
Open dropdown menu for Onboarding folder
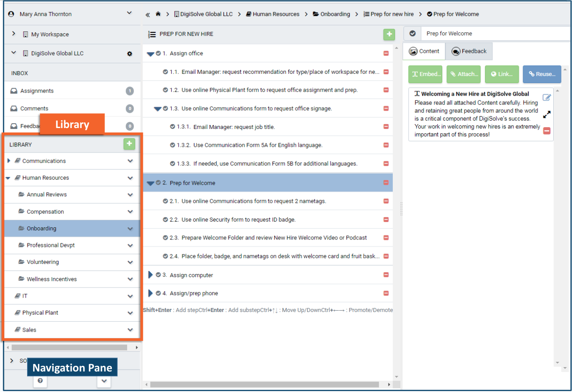130,229
